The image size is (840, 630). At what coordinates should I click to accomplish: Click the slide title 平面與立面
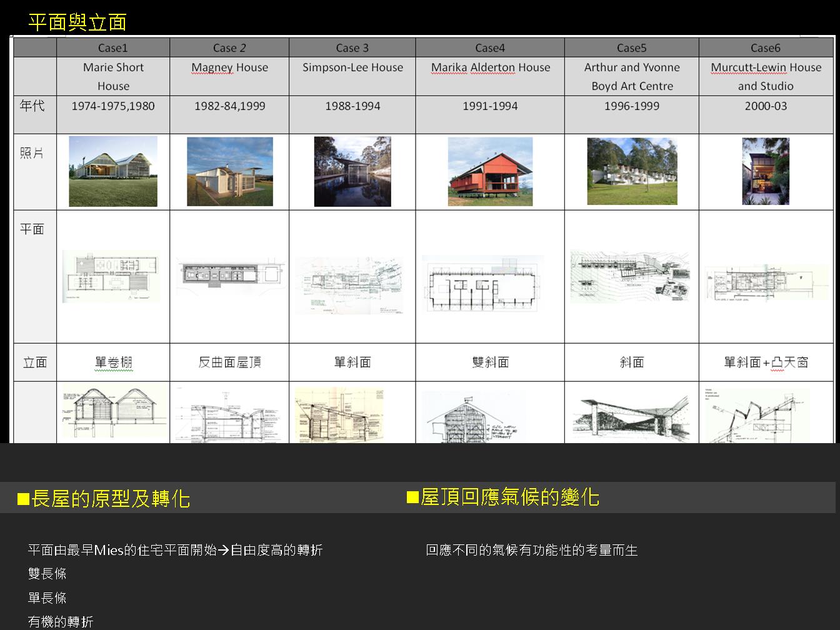[x=77, y=22]
